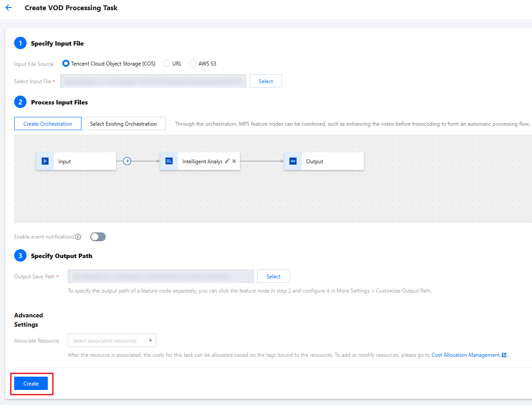Switch to Select Existing Orchestration tab

click(123, 124)
